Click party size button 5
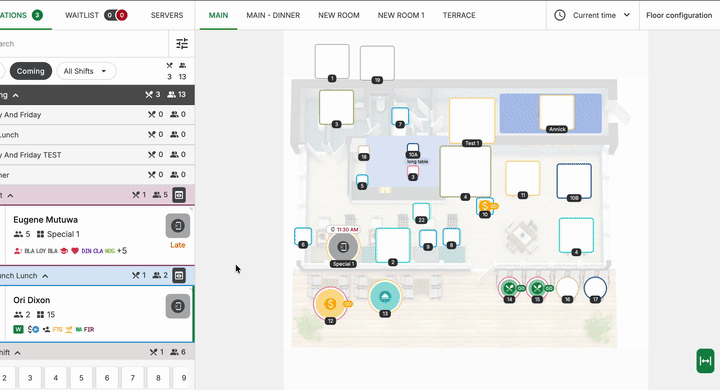The height and width of the screenshot is (390, 720). (81, 378)
